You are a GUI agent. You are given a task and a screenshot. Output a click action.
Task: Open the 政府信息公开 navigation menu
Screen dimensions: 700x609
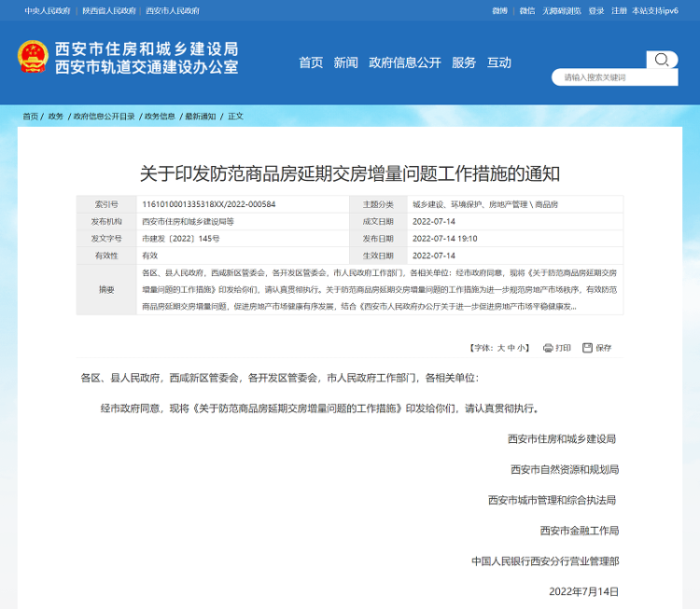pyautogui.click(x=404, y=62)
